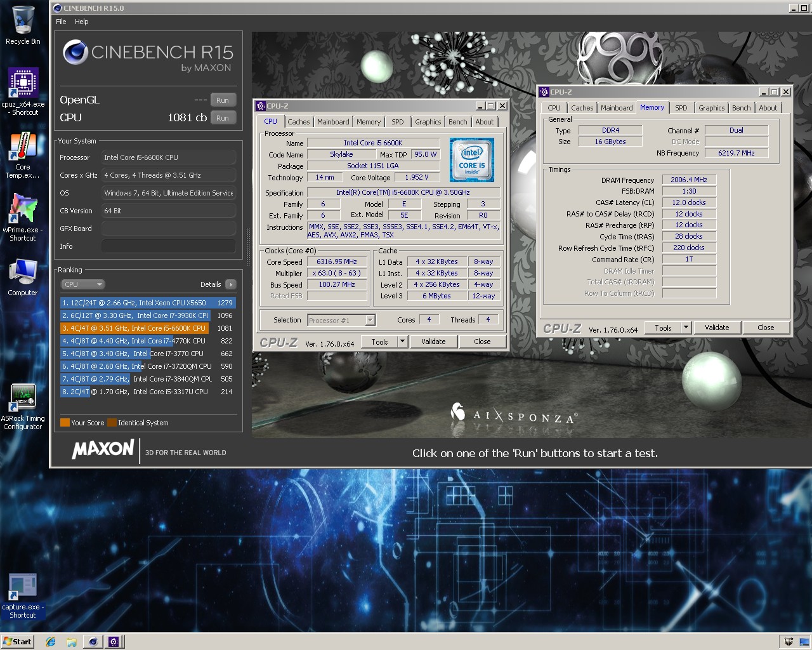
Task: Select ranking row Intel Core i7-3840QM
Action: tap(148, 379)
